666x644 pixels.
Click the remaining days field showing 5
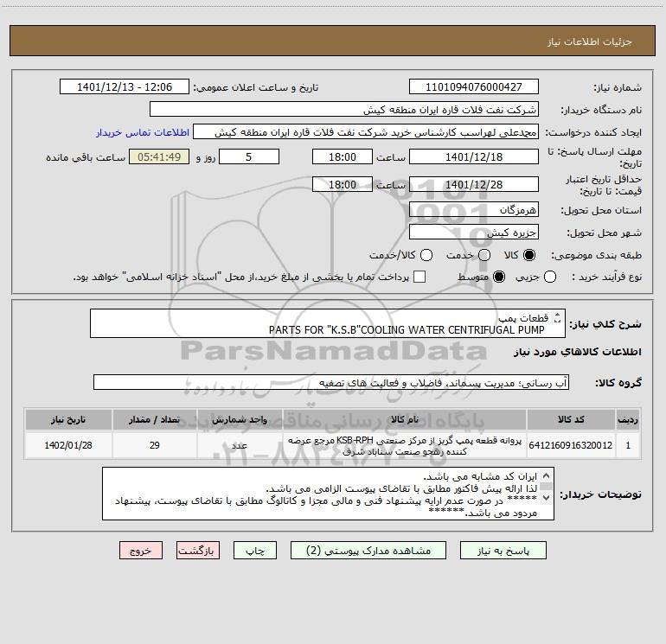click(x=249, y=156)
